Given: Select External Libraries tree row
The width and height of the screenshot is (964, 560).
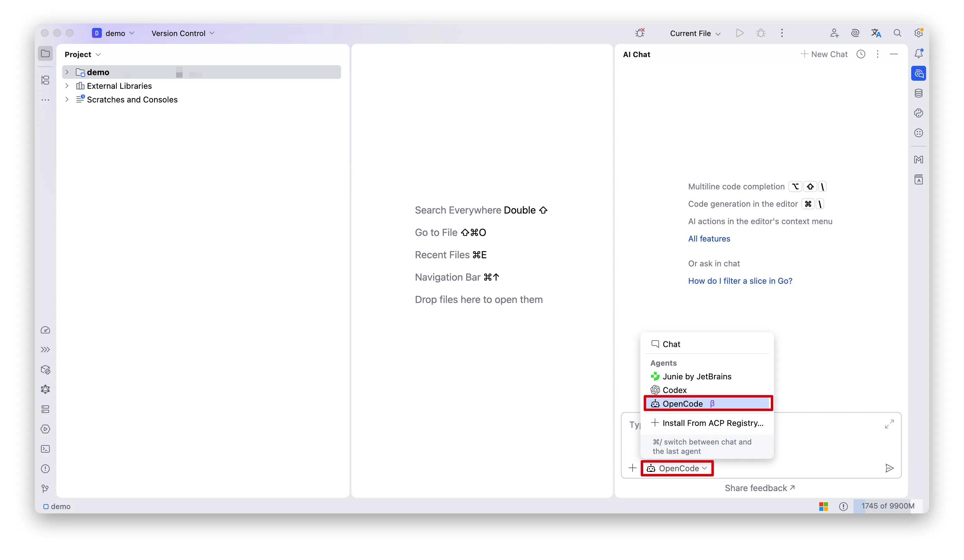Looking at the screenshot, I should (x=201, y=86).
